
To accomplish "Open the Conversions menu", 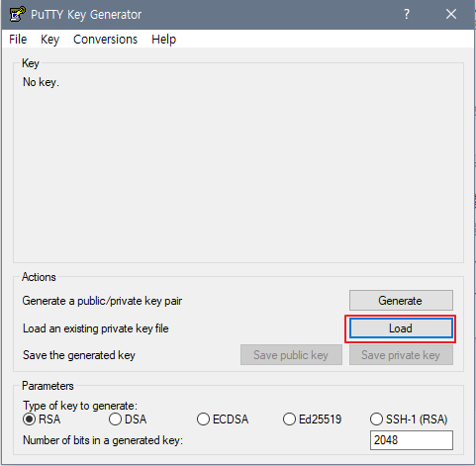I will click(105, 40).
